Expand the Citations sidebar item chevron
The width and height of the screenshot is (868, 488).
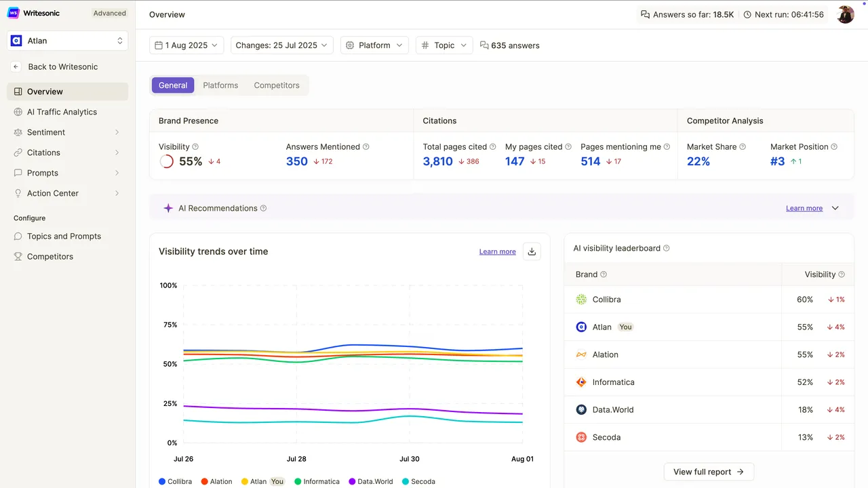click(117, 152)
